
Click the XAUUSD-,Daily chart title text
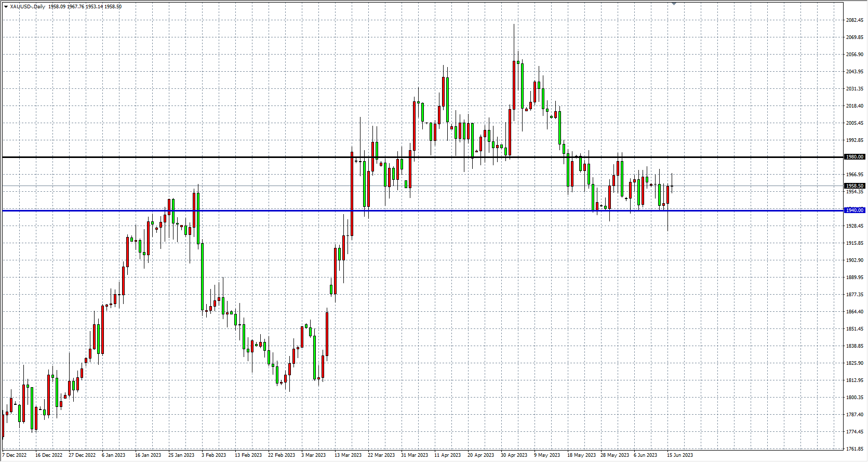[x=28, y=7]
